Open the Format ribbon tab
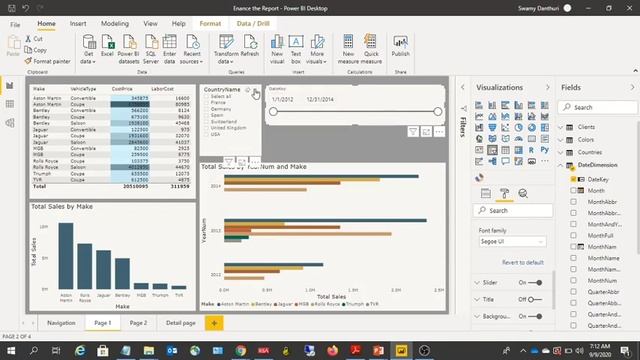This screenshot has width=640, height=360. (210, 24)
